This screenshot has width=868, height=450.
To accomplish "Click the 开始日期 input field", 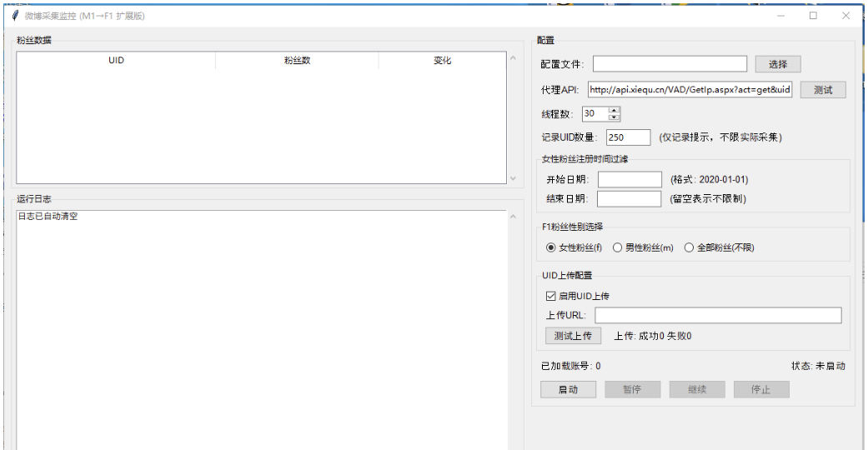I will 629,179.
